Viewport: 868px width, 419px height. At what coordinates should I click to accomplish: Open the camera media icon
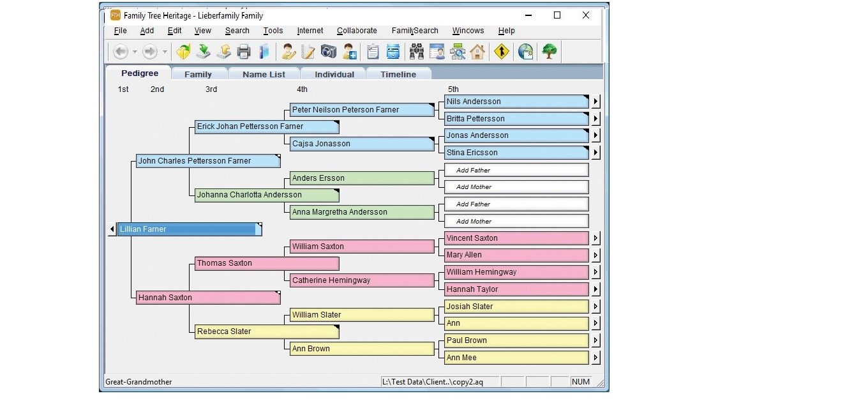point(329,52)
